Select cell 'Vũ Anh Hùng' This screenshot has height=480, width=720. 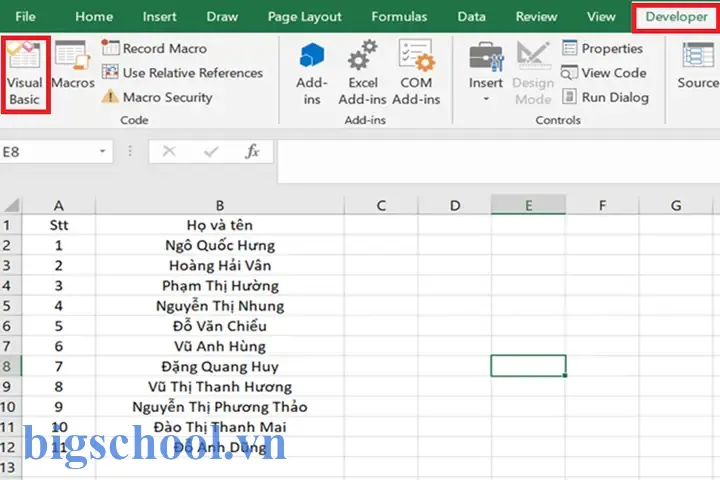(220, 346)
